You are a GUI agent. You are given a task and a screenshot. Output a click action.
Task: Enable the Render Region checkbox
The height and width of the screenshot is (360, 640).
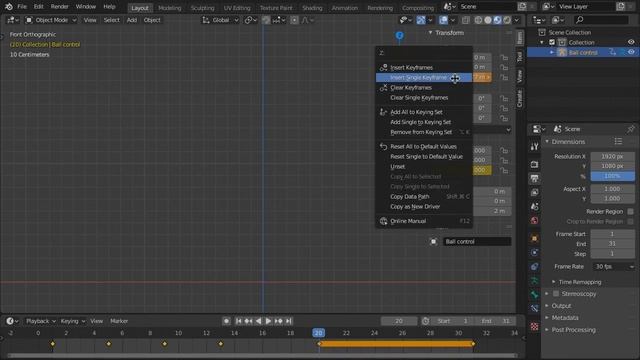(631, 211)
